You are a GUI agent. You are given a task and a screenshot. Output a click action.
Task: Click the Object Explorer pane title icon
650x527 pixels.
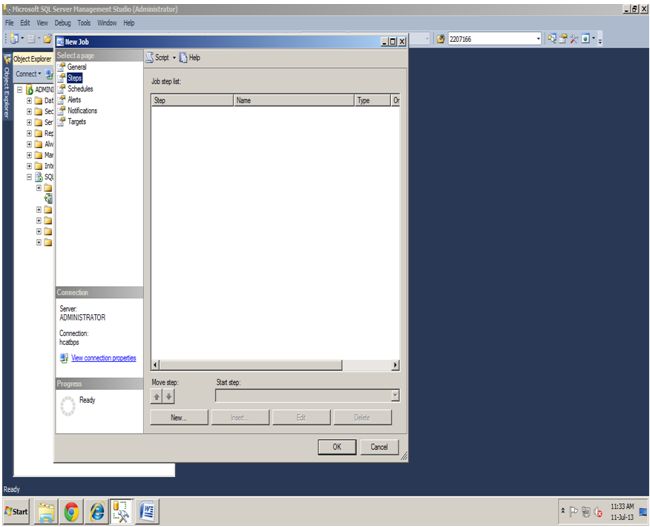[7, 59]
